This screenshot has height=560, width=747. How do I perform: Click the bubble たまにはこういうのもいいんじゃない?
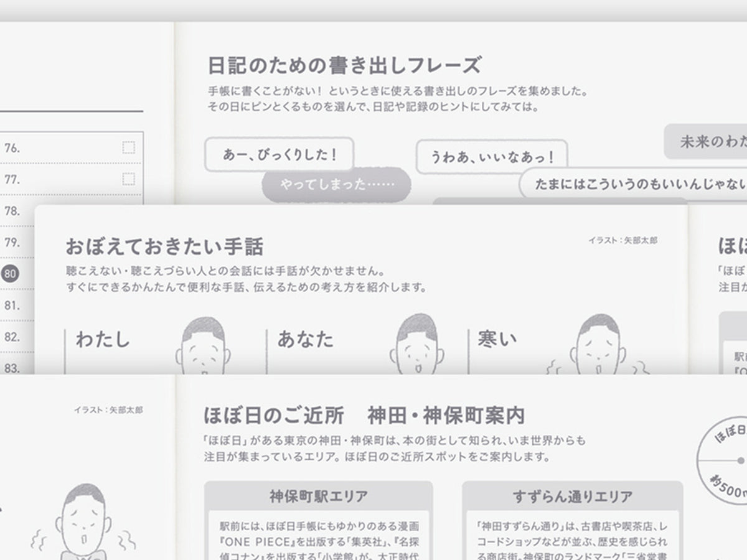pos(633,183)
